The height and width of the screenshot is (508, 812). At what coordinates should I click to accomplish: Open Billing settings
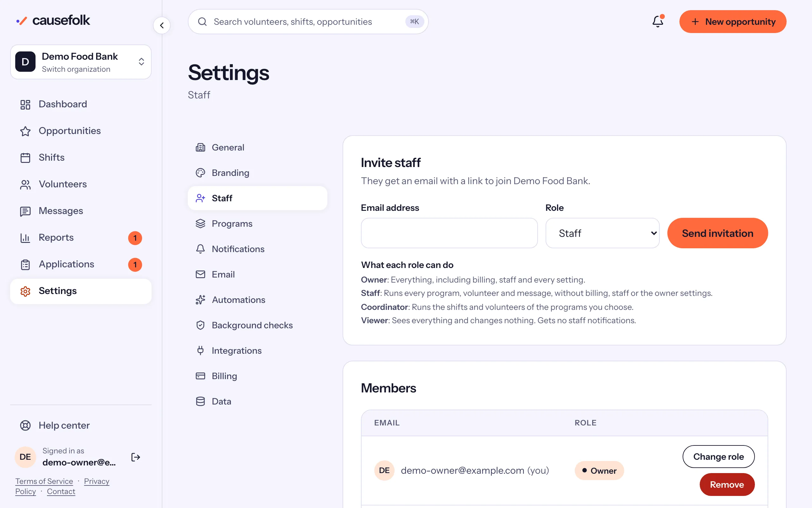257,376
